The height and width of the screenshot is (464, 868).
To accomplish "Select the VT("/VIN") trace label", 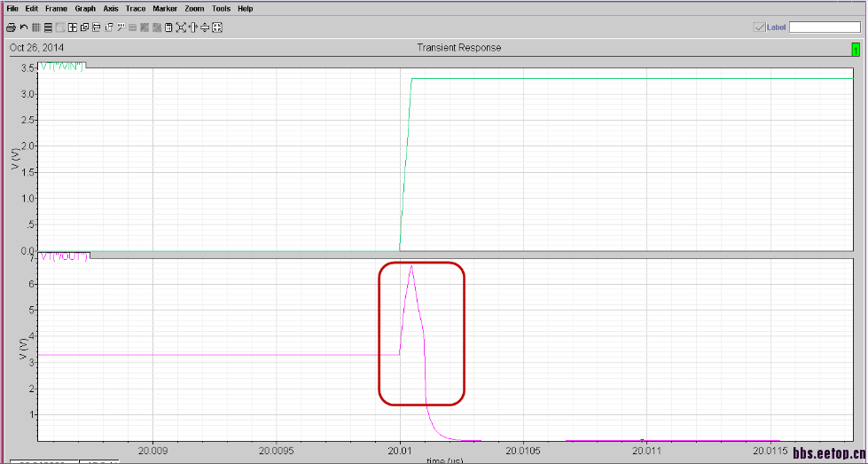I will [62, 67].
